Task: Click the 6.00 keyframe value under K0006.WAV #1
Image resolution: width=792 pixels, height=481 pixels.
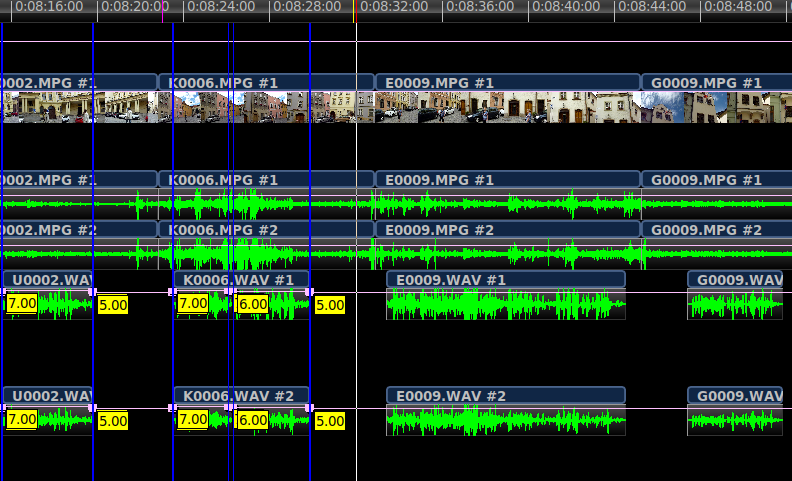Action: (252, 304)
